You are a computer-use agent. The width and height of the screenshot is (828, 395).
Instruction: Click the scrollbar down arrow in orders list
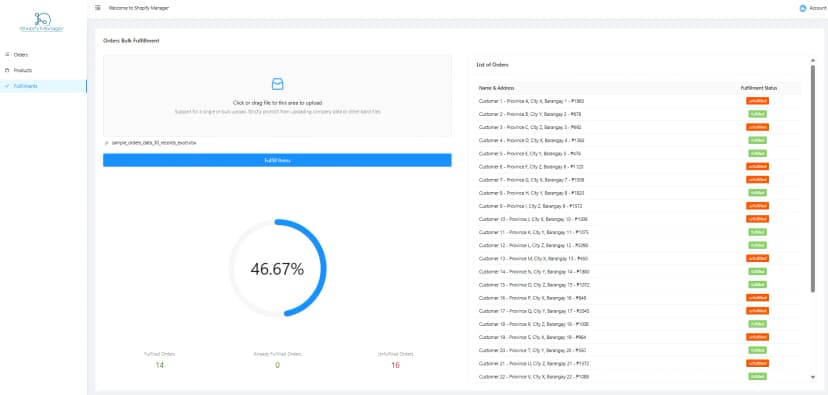813,377
